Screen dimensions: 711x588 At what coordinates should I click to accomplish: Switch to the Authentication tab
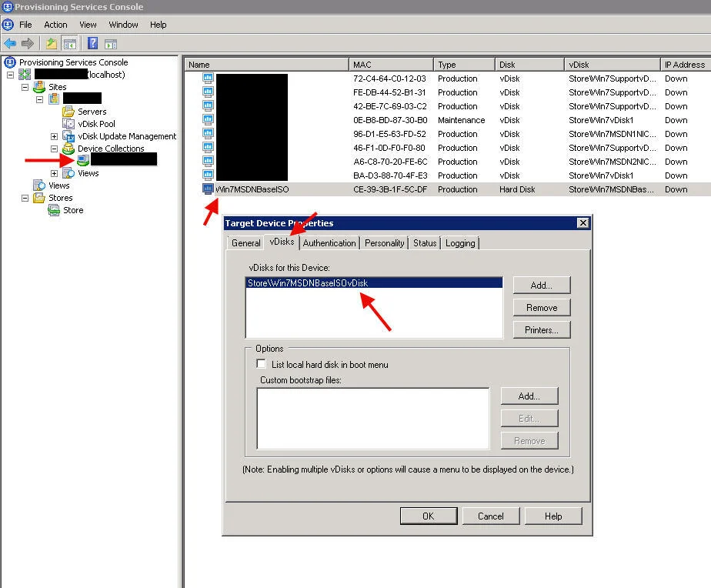click(x=329, y=243)
